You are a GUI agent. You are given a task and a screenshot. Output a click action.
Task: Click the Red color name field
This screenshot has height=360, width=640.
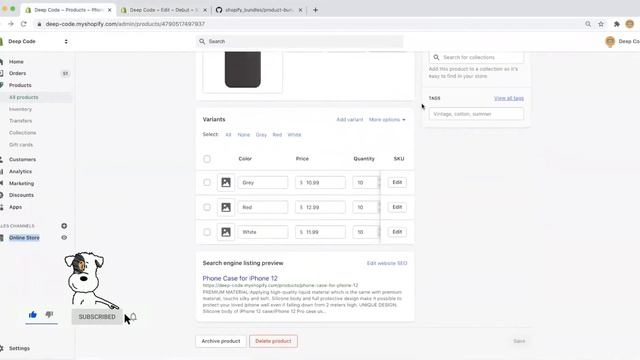(x=263, y=207)
